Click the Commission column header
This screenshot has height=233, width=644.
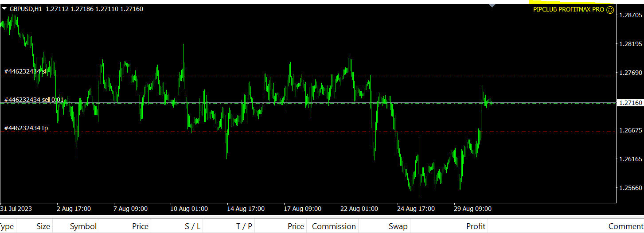[333, 226]
